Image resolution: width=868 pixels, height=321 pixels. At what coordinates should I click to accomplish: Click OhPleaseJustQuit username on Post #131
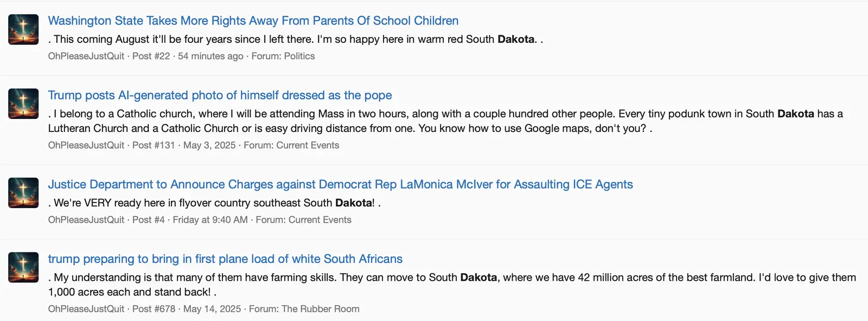click(86, 145)
